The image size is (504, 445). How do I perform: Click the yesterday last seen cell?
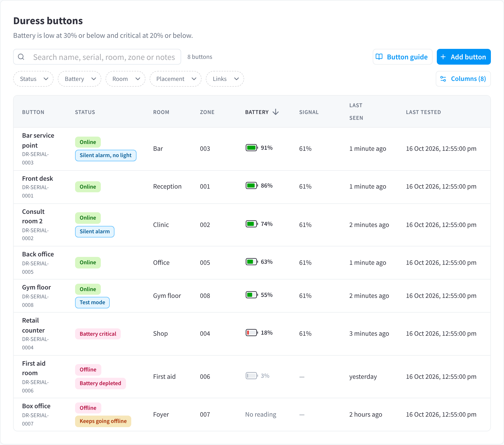[363, 377]
